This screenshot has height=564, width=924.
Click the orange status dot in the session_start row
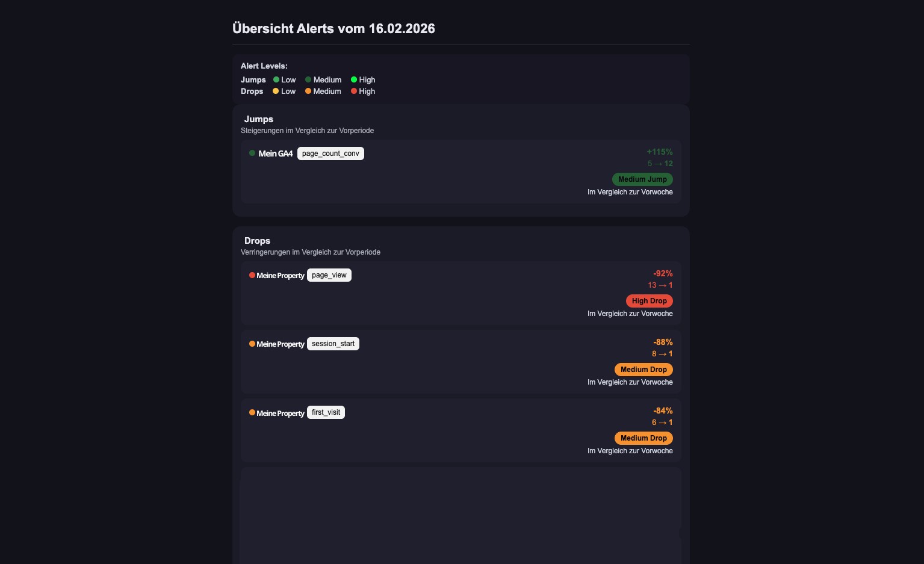point(252,344)
